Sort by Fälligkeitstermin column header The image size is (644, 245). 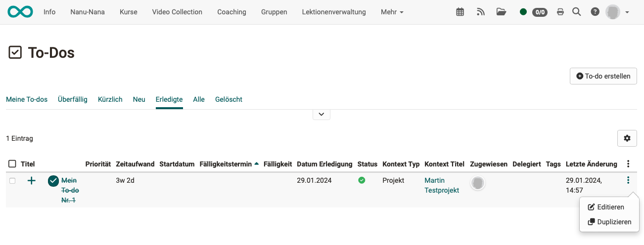tap(226, 164)
